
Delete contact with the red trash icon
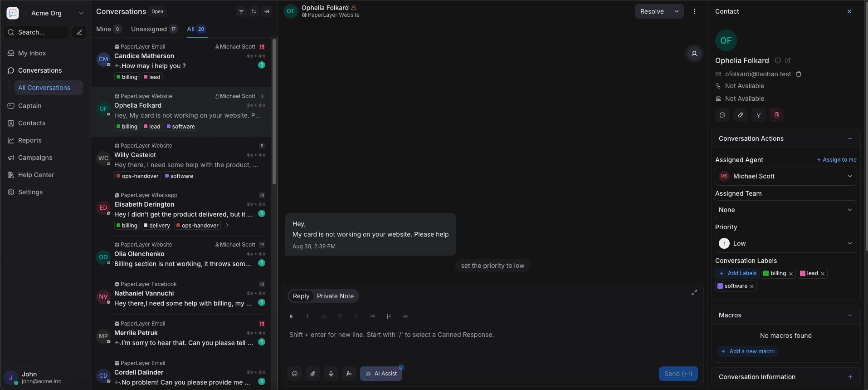777,115
